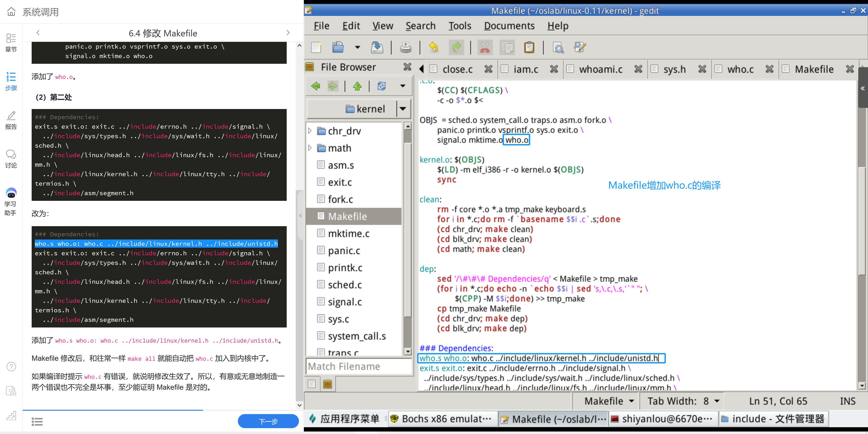Open the Documents menu in gedit
The height and width of the screenshot is (434, 868).
(509, 26)
